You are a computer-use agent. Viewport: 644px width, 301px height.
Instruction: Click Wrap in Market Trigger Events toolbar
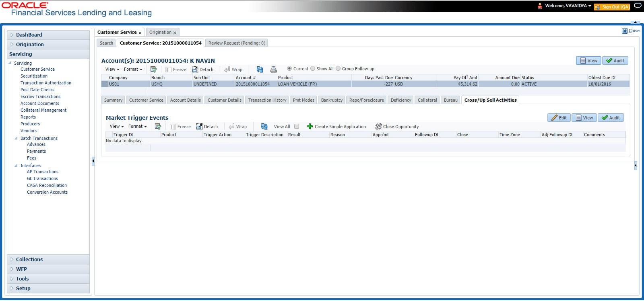point(237,127)
